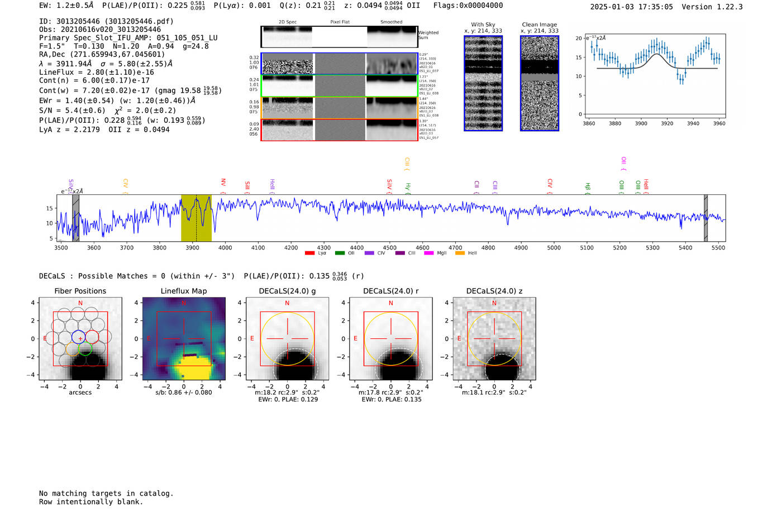The height and width of the screenshot is (532, 782).
Task: Select the MgII magenta legend swatch
Action: click(x=429, y=253)
